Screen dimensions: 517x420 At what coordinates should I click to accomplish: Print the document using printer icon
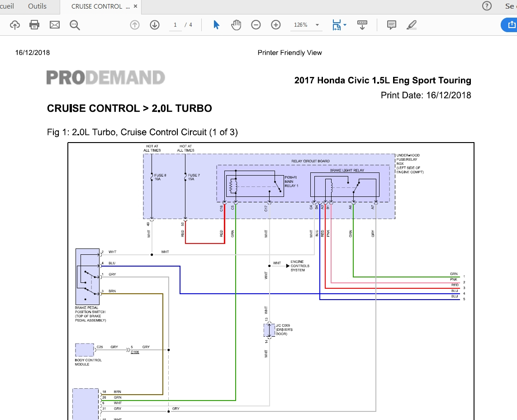34,25
